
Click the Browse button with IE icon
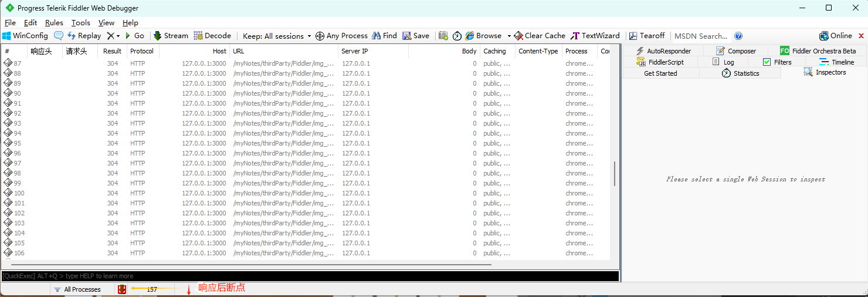tap(484, 36)
